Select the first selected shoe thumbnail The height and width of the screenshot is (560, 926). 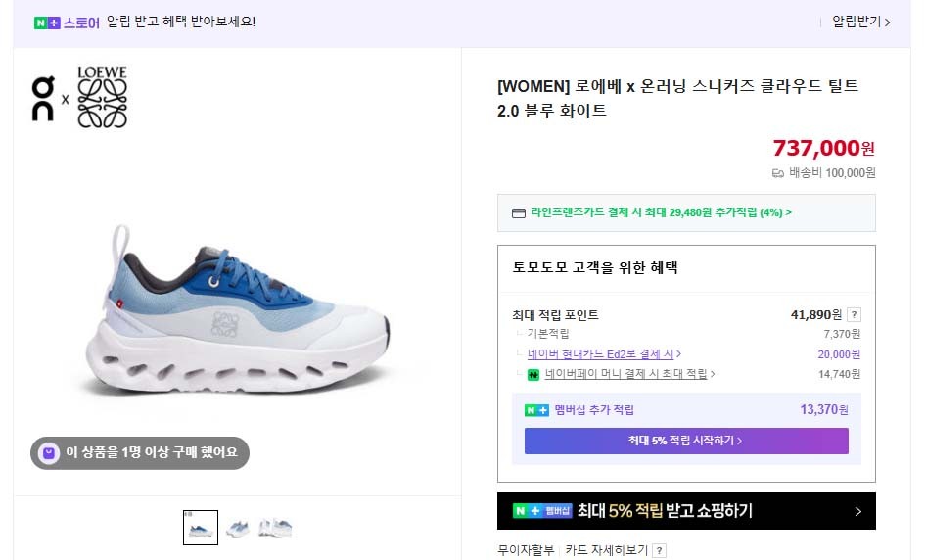(x=201, y=528)
